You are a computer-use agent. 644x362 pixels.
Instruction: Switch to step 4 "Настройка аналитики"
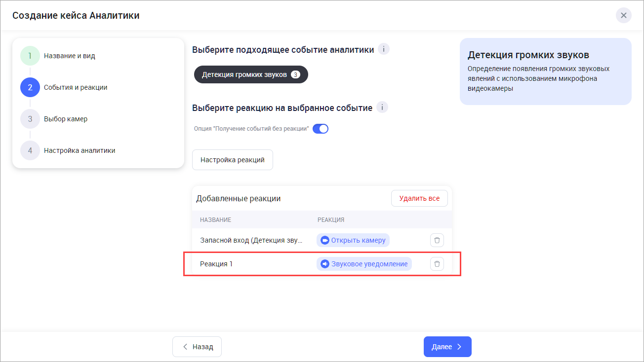coord(79,150)
